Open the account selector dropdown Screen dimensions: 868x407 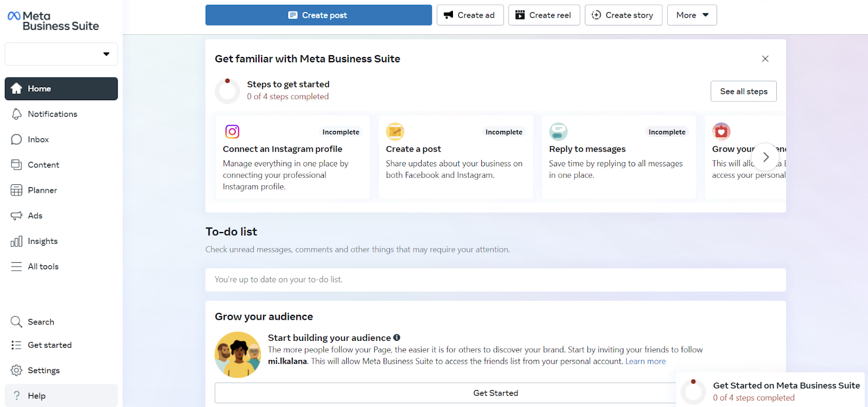coord(61,54)
